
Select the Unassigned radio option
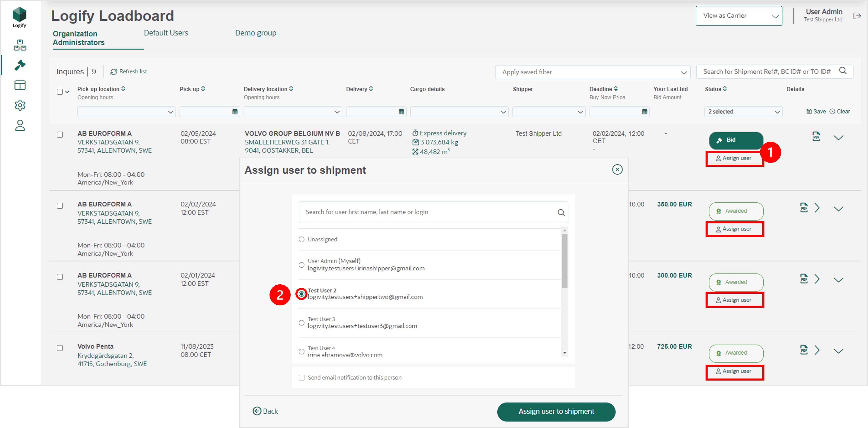[x=302, y=239]
